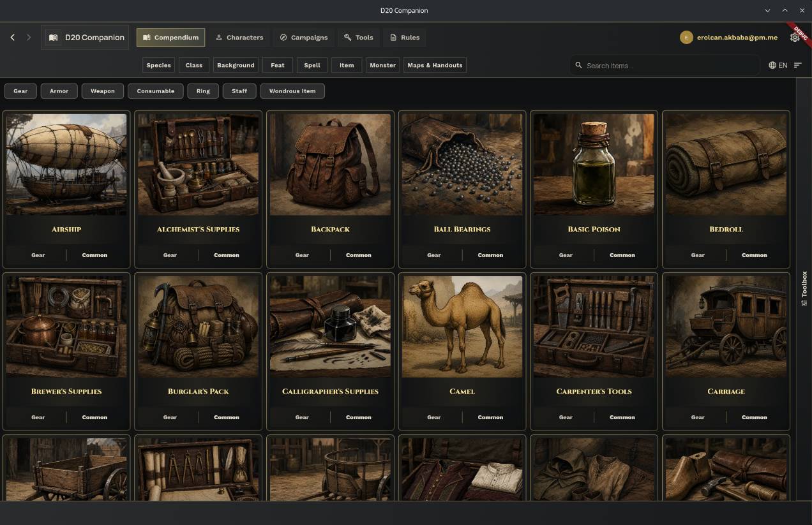Open the sort options icon

[x=798, y=65]
